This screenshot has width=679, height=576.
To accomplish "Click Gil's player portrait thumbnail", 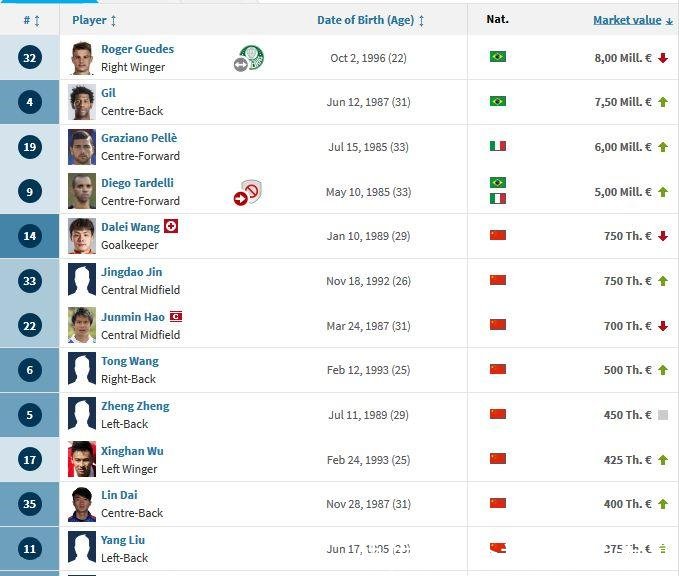I will 82,102.
